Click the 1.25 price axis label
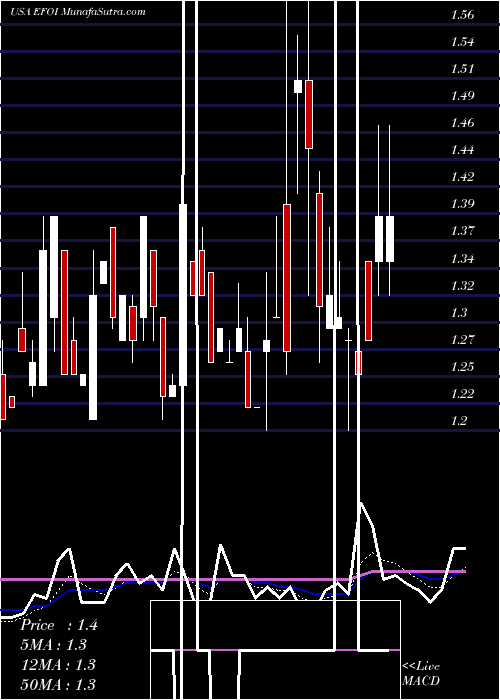 462,367
